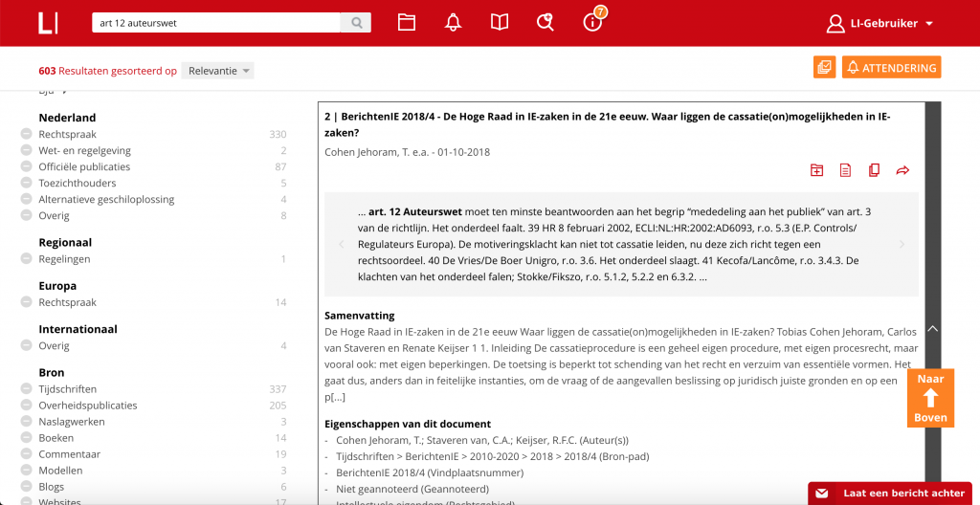This screenshot has height=505, width=980.
Task: Filter by Blogs source
Action: (52, 486)
